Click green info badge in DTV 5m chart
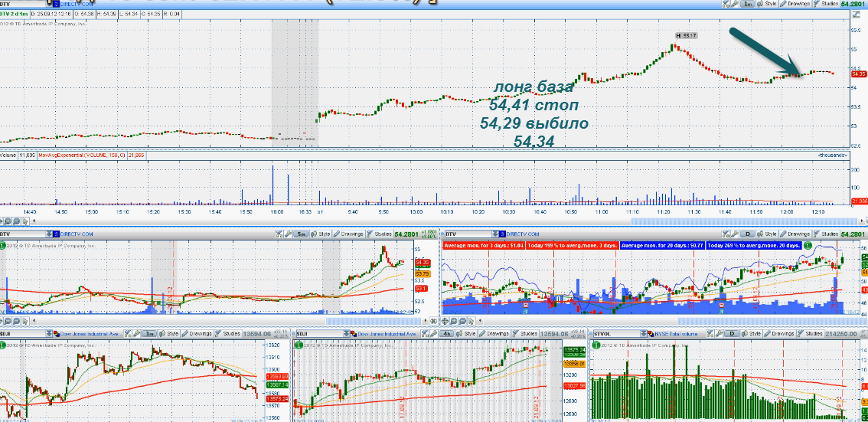The image size is (868, 422). [2, 245]
